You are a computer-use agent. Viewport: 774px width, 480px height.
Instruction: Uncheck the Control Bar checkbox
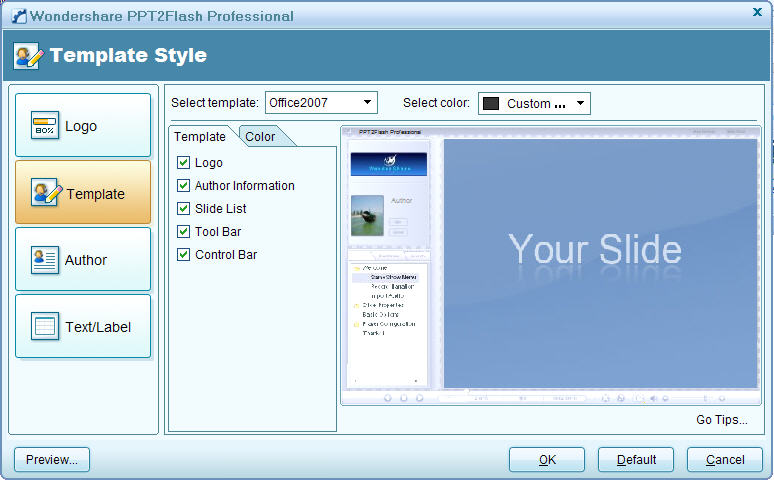[x=183, y=254]
